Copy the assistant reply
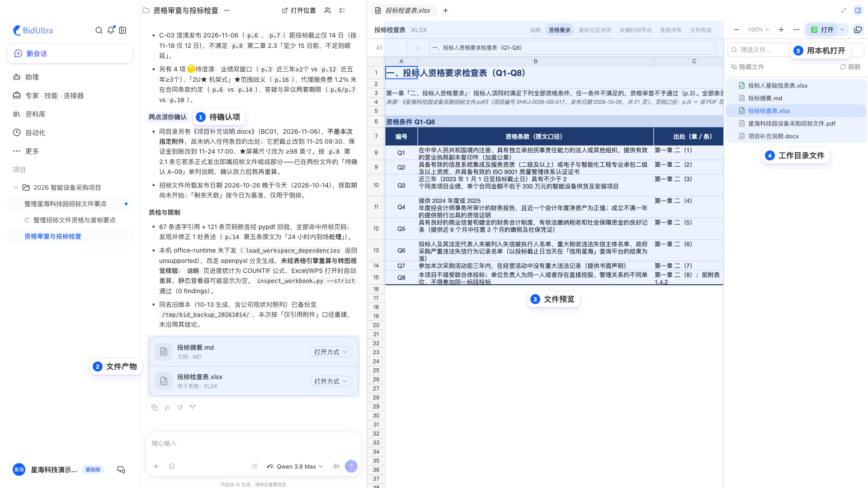 click(x=155, y=408)
